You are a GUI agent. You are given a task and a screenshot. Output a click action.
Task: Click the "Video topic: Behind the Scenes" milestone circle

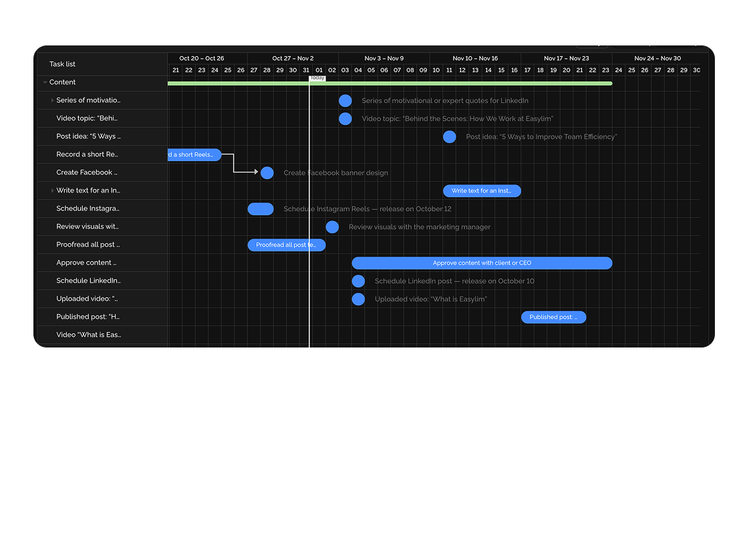[345, 118]
